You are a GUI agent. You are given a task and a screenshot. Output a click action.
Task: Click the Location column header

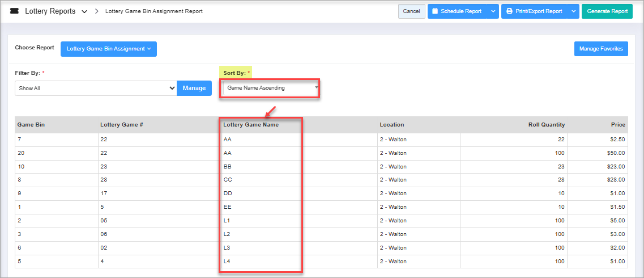pyautogui.click(x=392, y=125)
